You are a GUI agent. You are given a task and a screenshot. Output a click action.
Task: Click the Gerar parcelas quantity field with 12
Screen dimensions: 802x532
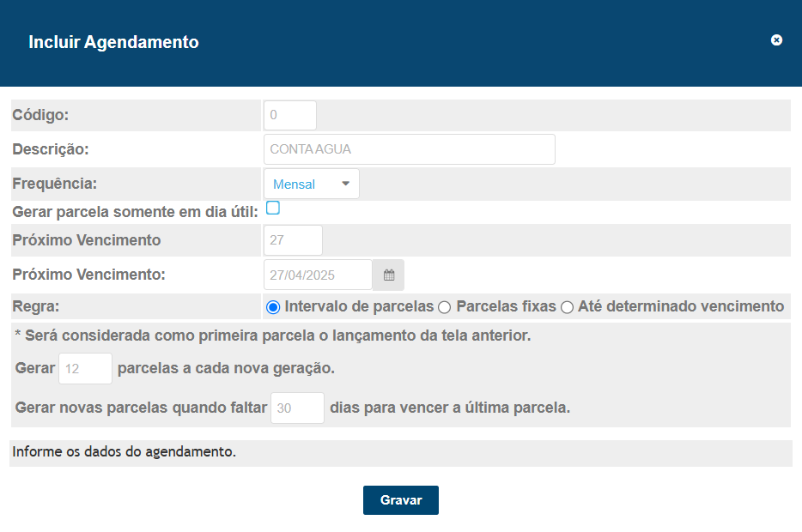[85, 368]
